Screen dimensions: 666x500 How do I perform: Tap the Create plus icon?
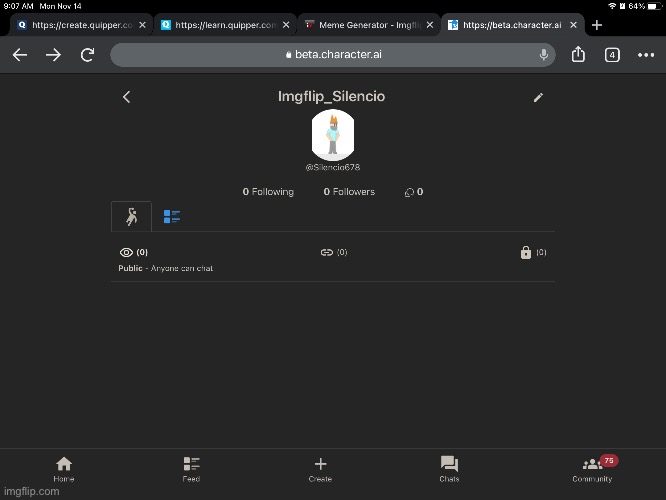click(x=320, y=468)
